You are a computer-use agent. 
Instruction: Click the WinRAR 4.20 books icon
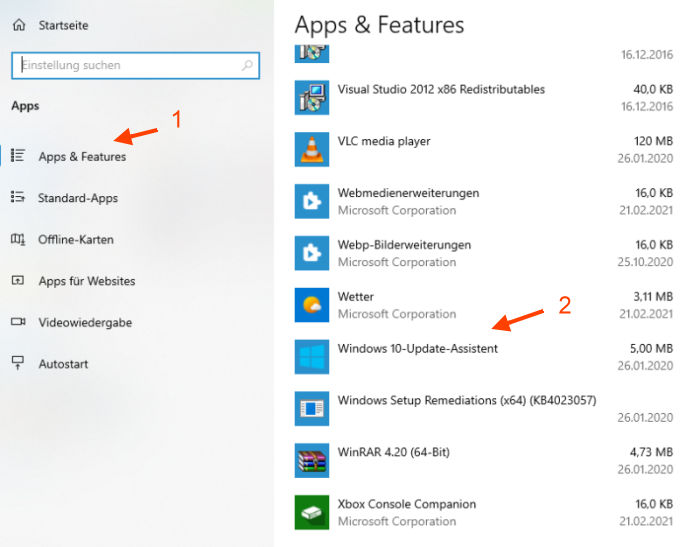(312, 461)
